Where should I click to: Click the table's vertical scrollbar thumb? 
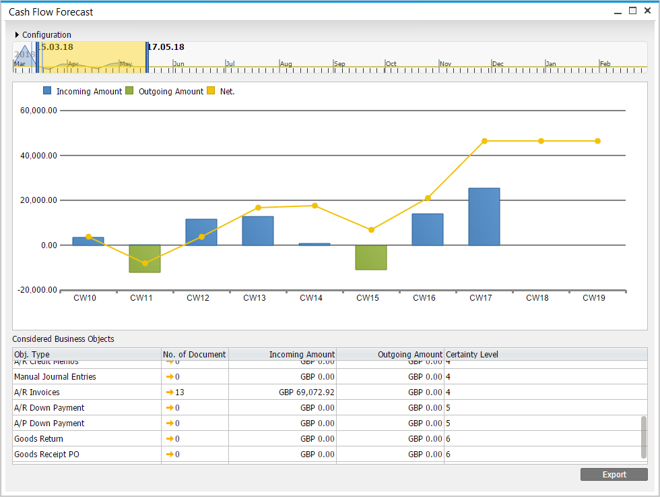643,436
